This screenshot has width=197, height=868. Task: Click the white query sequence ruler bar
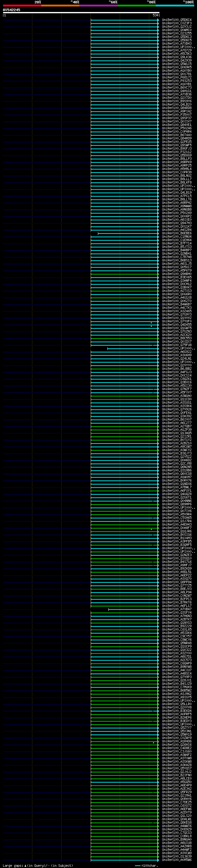[81, 12]
